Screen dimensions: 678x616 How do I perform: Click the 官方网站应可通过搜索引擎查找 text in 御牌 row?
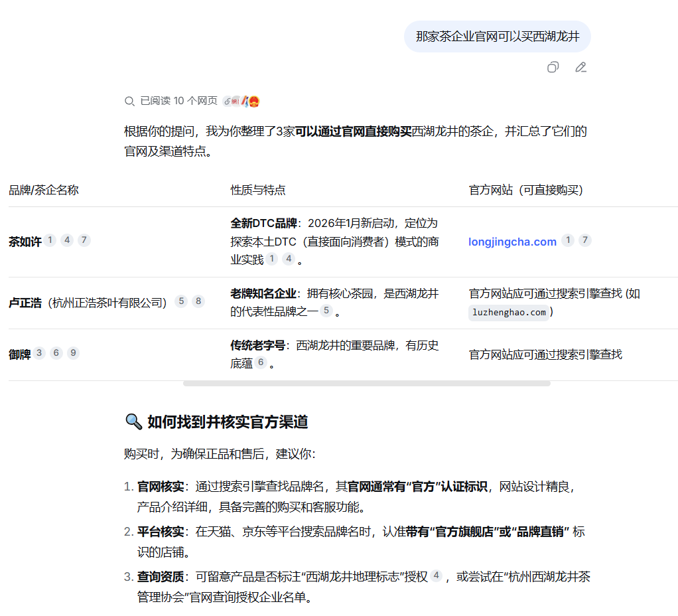coord(545,354)
